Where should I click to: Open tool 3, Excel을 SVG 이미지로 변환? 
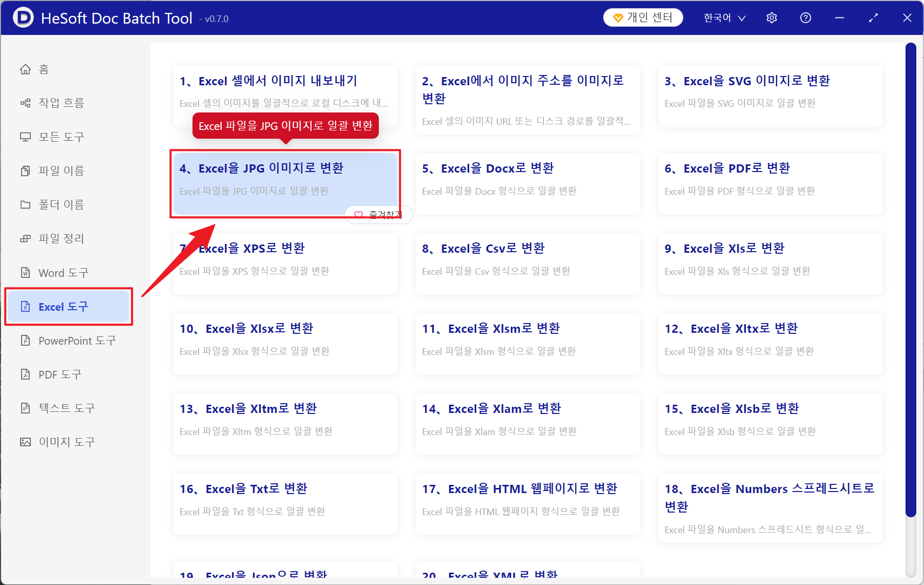770,96
